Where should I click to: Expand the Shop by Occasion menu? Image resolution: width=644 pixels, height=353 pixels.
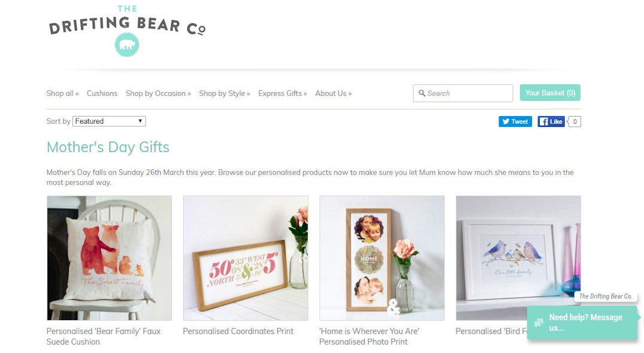click(158, 93)
